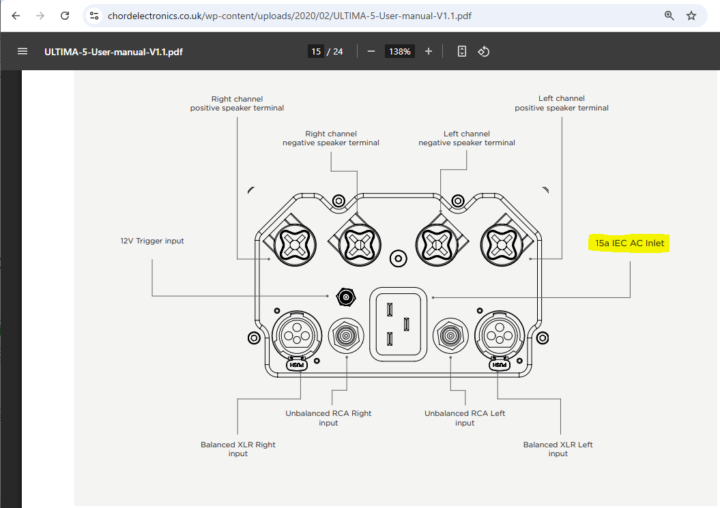
Task: Select the page number field showing 15
Action: (x=316, y=52)
